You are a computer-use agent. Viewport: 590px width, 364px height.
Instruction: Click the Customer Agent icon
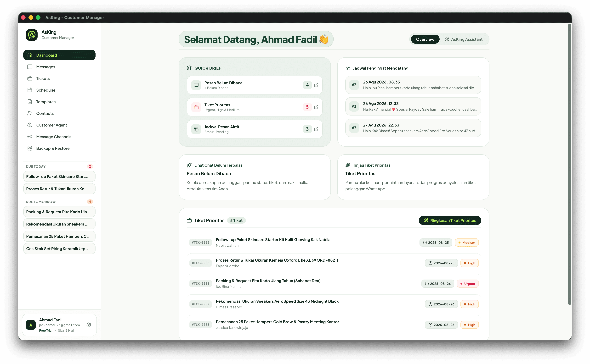click(30, 125)
